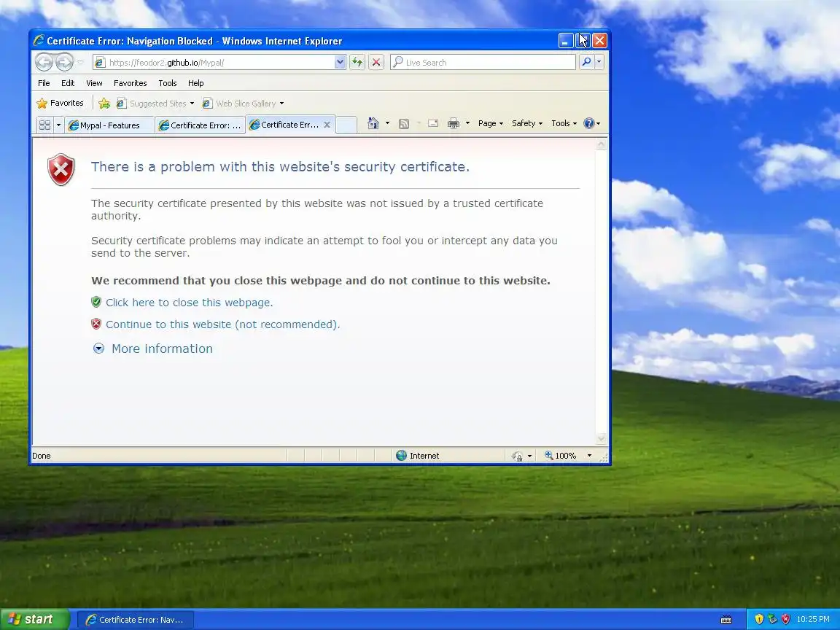The image size is (840, 630).
Task: Click the vertical scrollbar down arrow
Action: 602,439
